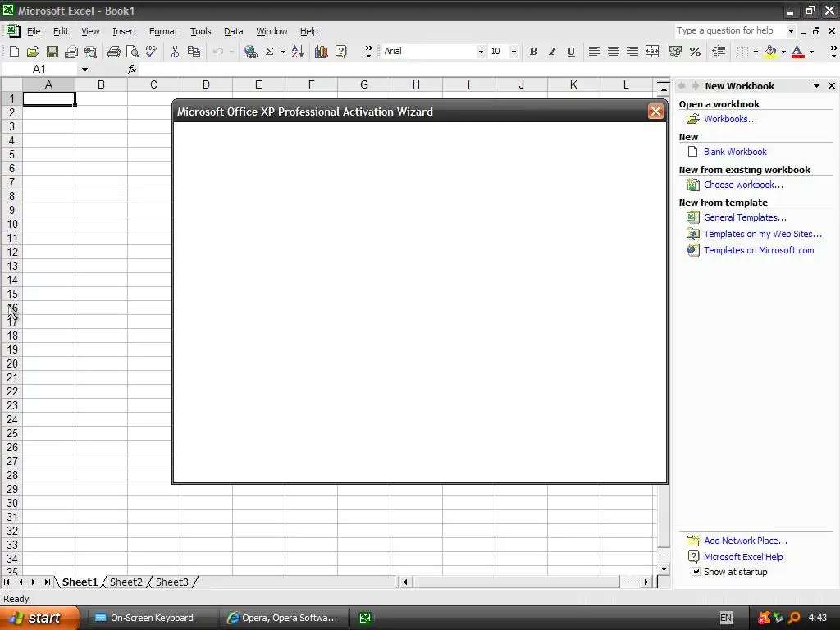Switch to the Sheet3 tab

click(x=172, y=582)
